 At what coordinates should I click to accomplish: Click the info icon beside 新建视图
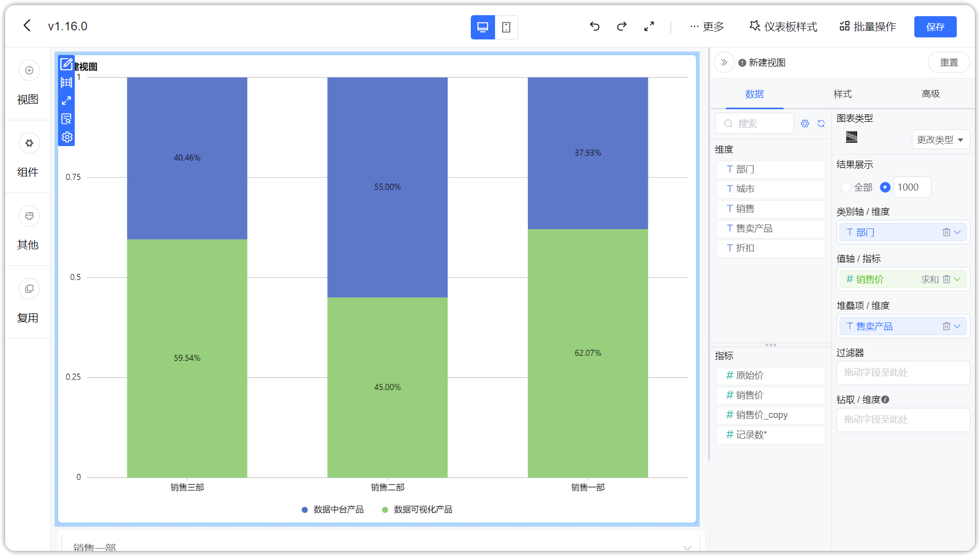pos(742,63)
